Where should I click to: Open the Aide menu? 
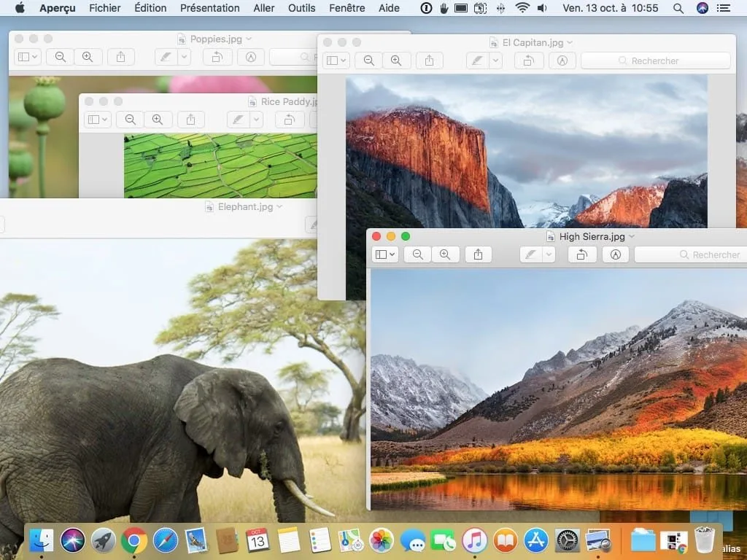point(389,8)
